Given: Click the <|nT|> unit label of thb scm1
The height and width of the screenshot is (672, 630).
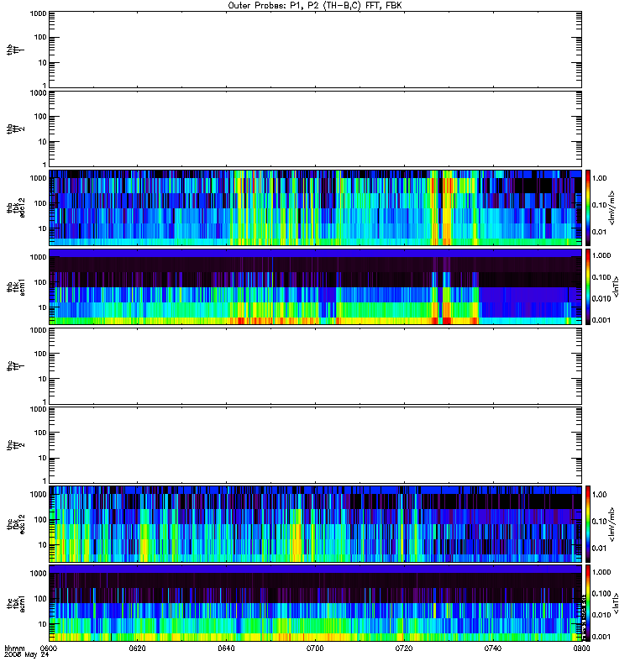Looking at the screenshot, I should click(616, 286).
